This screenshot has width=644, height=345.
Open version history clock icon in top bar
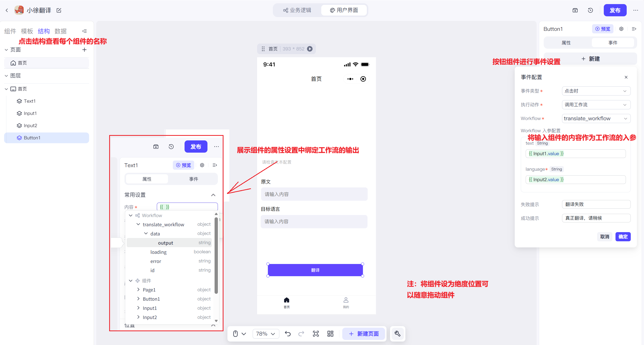click(590, 10)
